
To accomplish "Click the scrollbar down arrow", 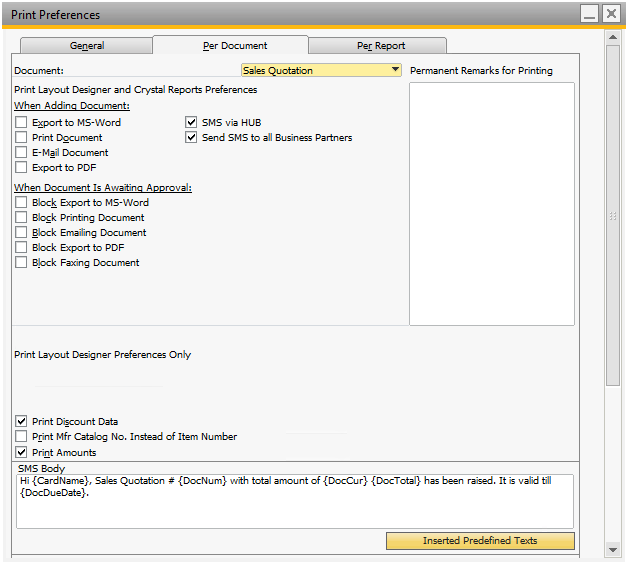I will pos(613,549).
